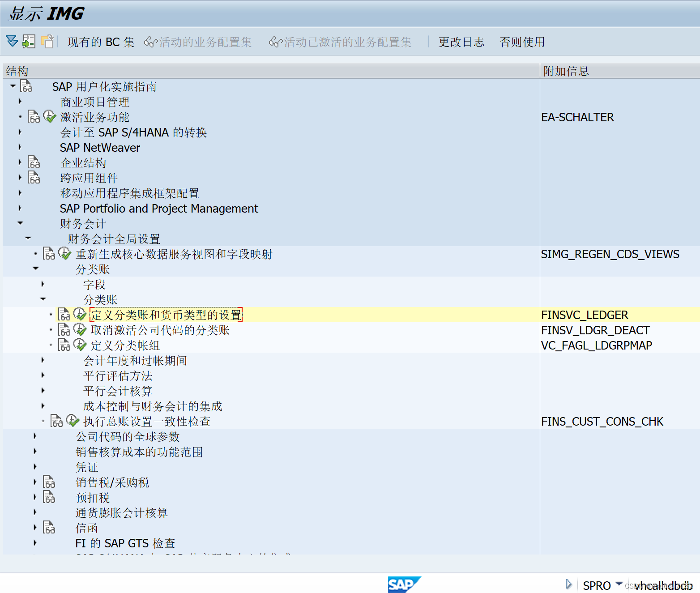This screenshot has height=593, width=700.
Task: Open documentation icon for SAP 用户化实施指南
Action: (26, 86)
